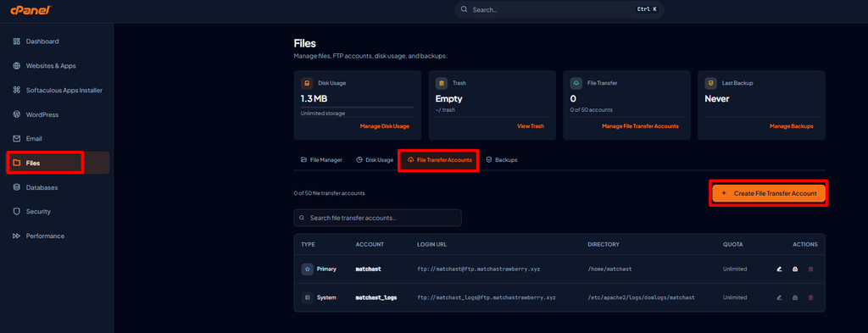
Task: Open Manage Disk Usage link
Action: click(x=384, y=126)
